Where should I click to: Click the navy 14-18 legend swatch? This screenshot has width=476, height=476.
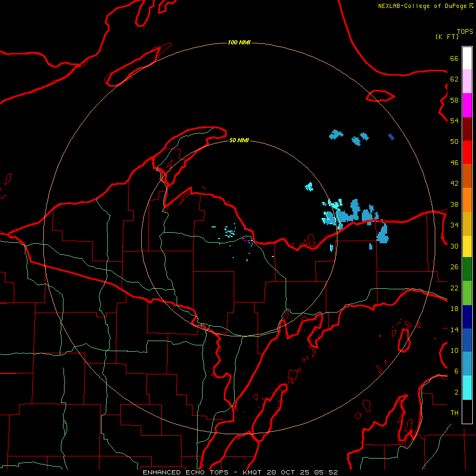[x=467, y=317]
